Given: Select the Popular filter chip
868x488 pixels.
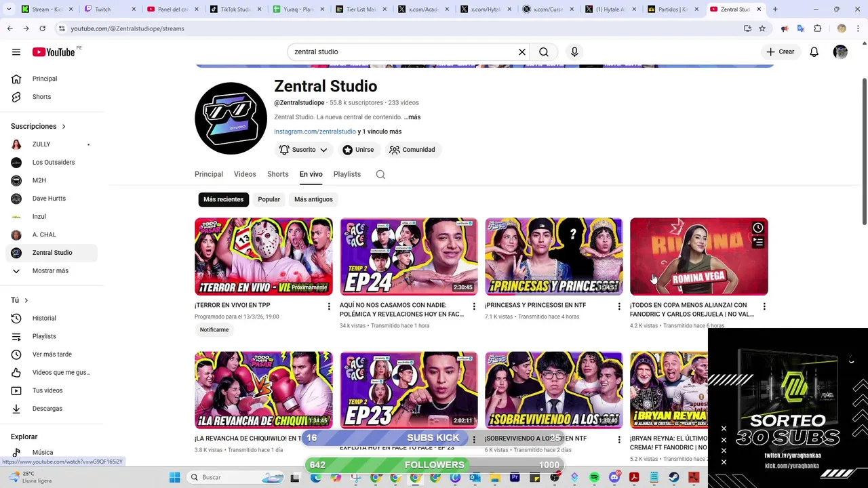Looking at the screenshot, I should click(x=269, y=199).
